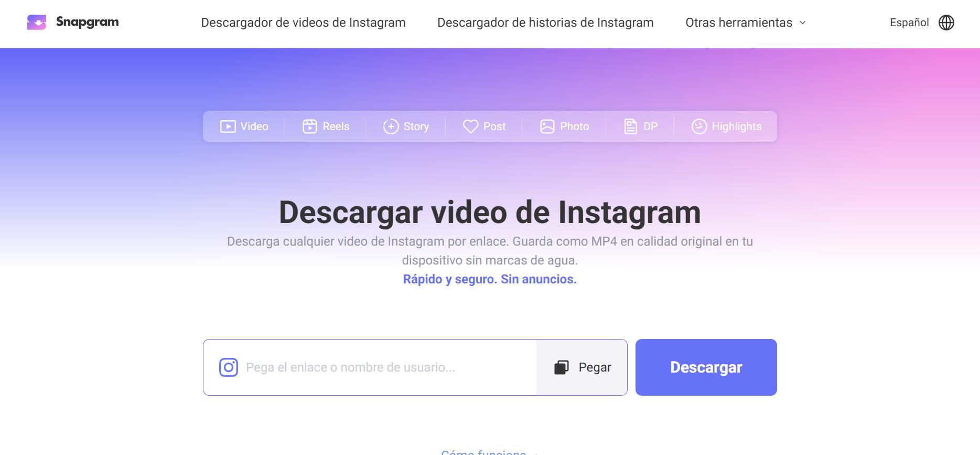Open the Español language selector
The width and height of the screenshot is (980, 455).
point(922,23)
